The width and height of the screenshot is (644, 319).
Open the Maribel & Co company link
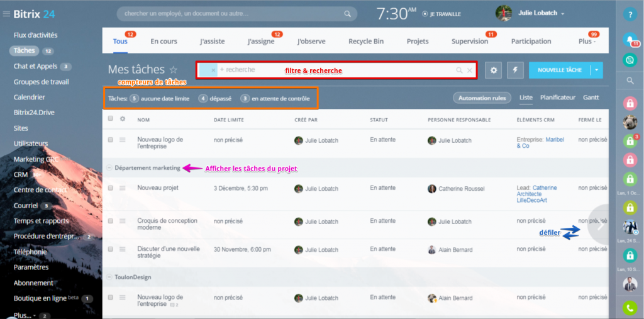coord(540,143)
